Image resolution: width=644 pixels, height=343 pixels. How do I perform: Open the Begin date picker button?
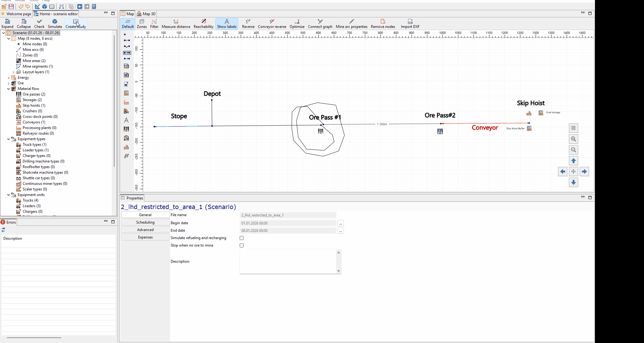(x=340, y=223)
